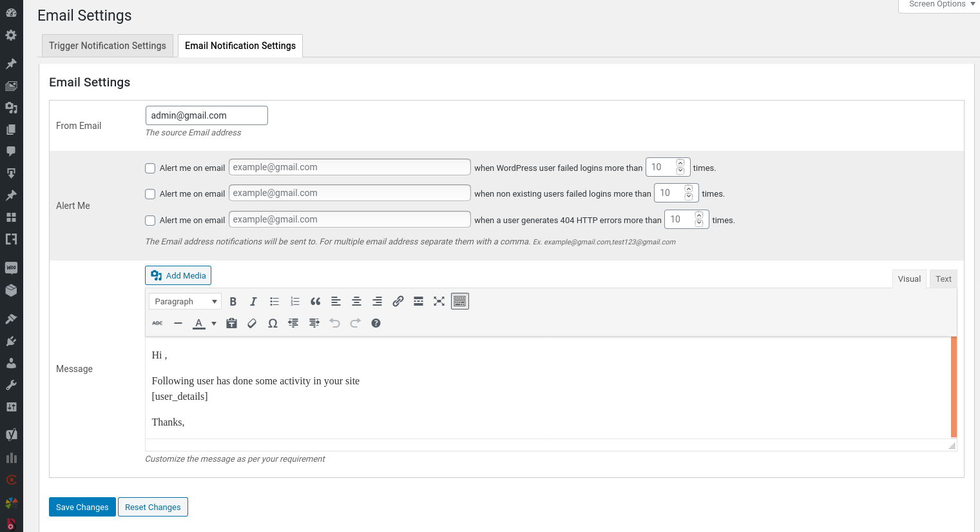Apply italic formatting to message text

254,301
